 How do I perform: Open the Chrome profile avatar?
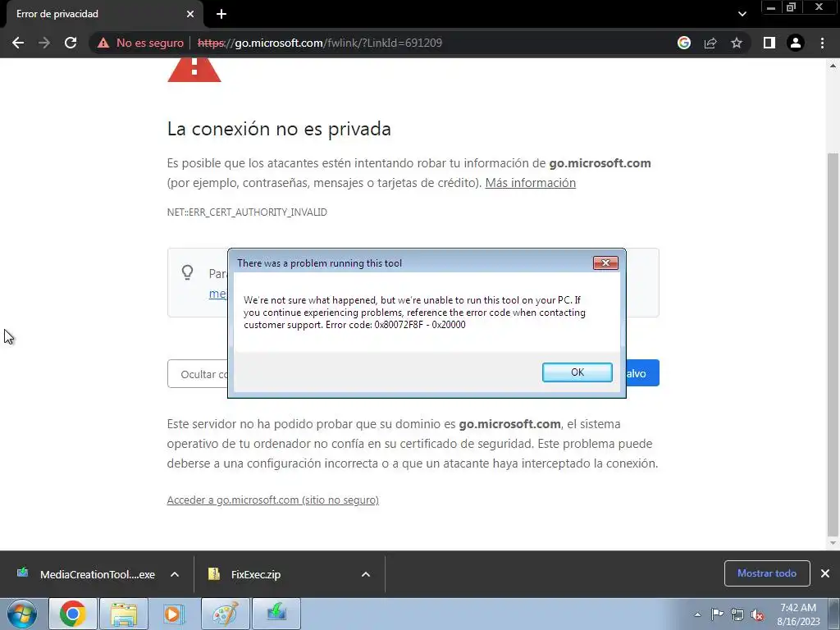pyautogui.click(x=796, y=43)
